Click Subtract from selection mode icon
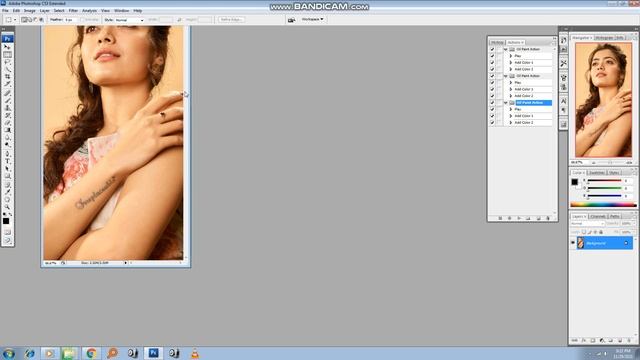The width and height of the screenshot is (640, 360). [36, 20]
